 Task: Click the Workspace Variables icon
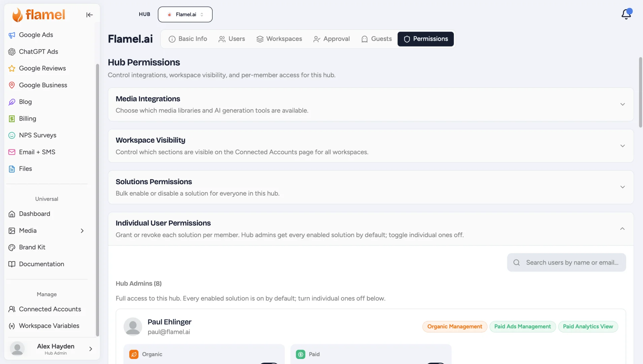click(12, 326)
